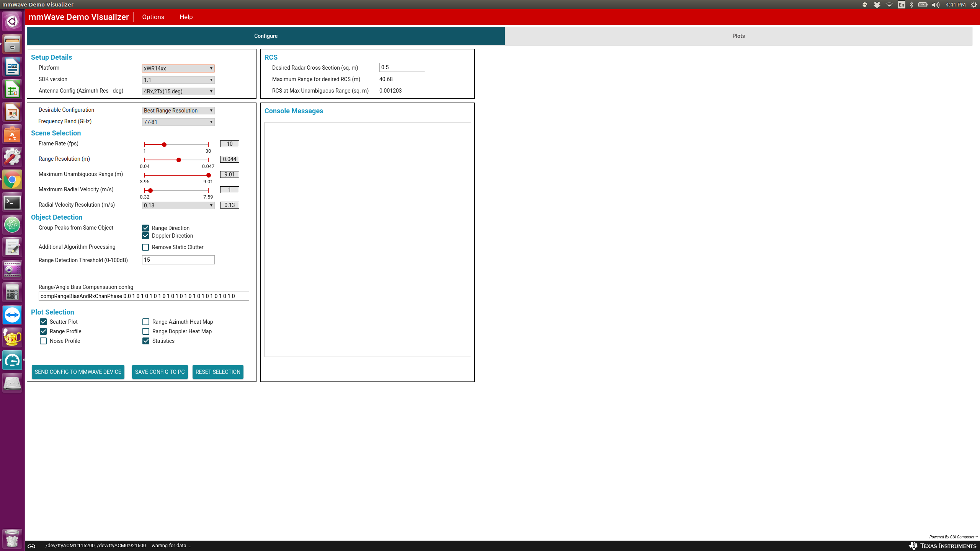This screenshot has height=551, width=980.
Task: Open the Options menu
Action: click(153, 17)
